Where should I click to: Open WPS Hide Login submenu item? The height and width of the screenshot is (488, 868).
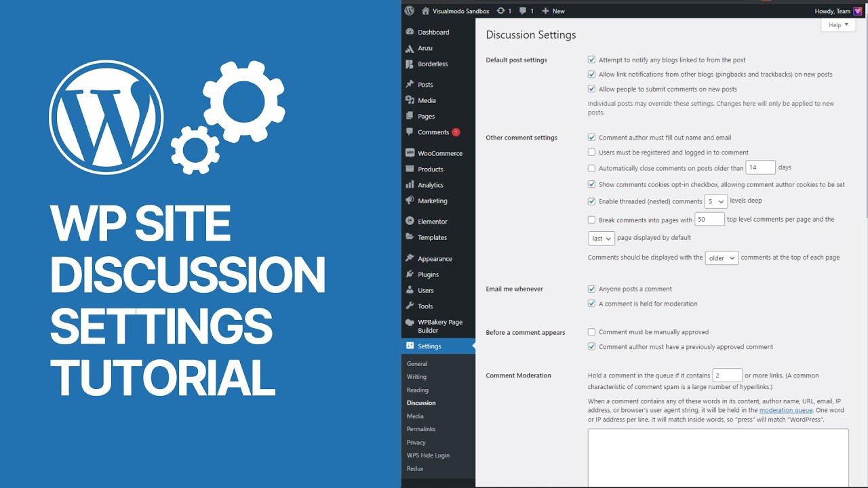[x=428, y=455]
